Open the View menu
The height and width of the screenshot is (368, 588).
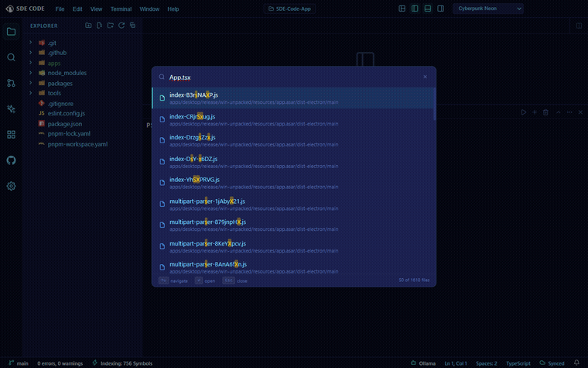(x=97, y=9)
